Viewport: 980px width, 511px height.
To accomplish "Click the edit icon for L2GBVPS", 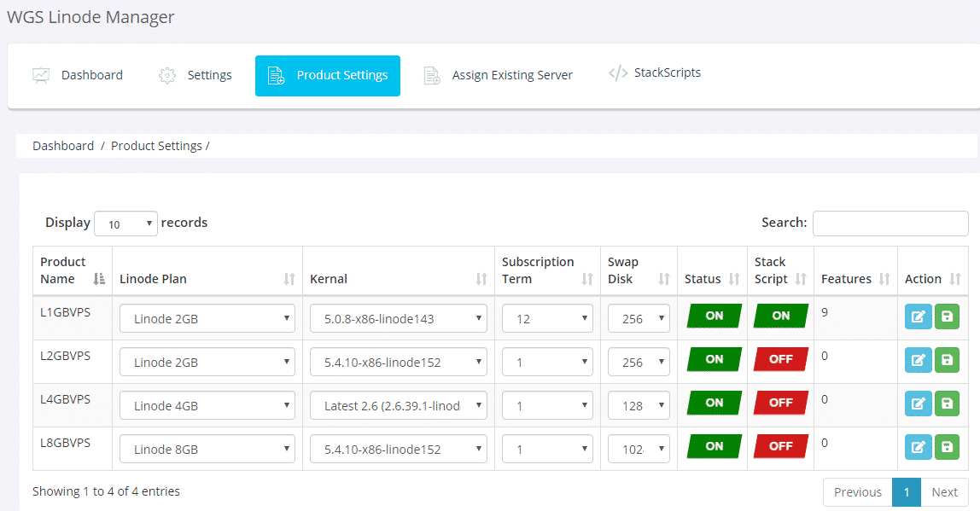I will pos(919,360).
